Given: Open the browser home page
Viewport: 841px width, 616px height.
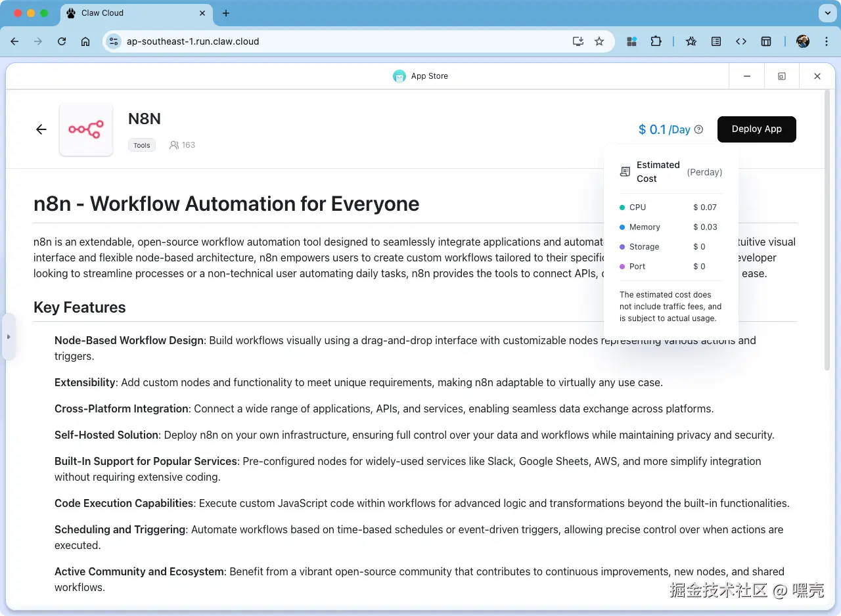Looking at the screenshot, I should coord(85,41).
